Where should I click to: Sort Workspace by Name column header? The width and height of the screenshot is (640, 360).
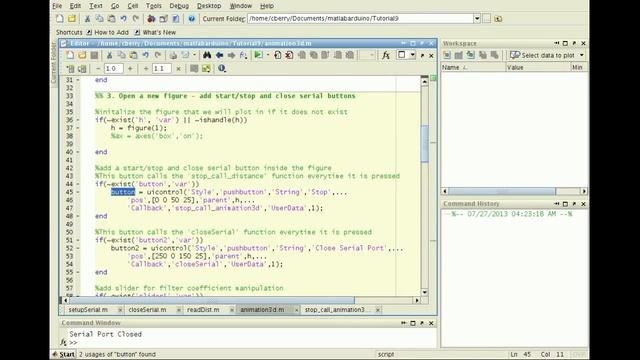pos(473,67)
